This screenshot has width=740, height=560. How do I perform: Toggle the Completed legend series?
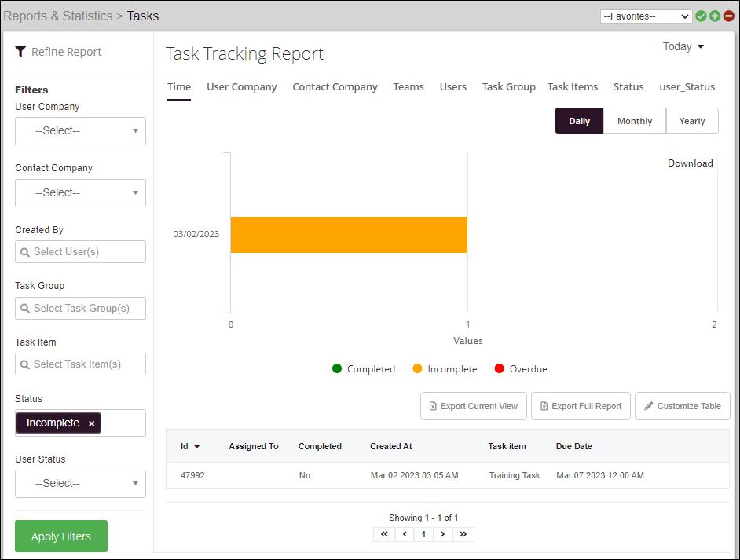click(x=364, y=369)
